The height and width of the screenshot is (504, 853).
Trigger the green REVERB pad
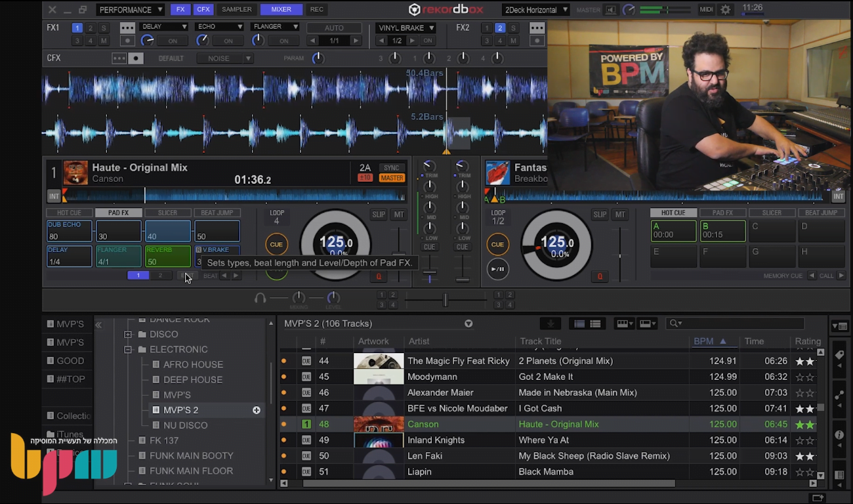(x=167, y=256)
